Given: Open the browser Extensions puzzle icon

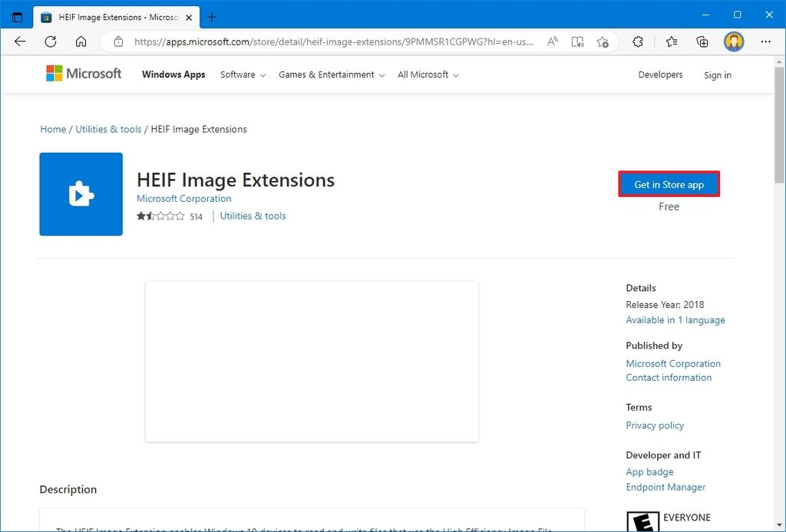Looking at the screenshot, I should coord(638,42).
